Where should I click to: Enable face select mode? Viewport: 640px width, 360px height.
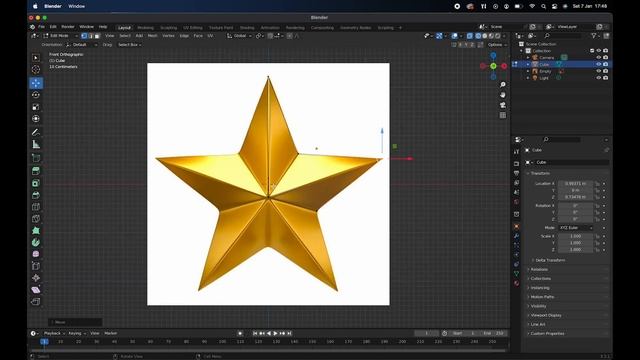click(x=97, y=36)
